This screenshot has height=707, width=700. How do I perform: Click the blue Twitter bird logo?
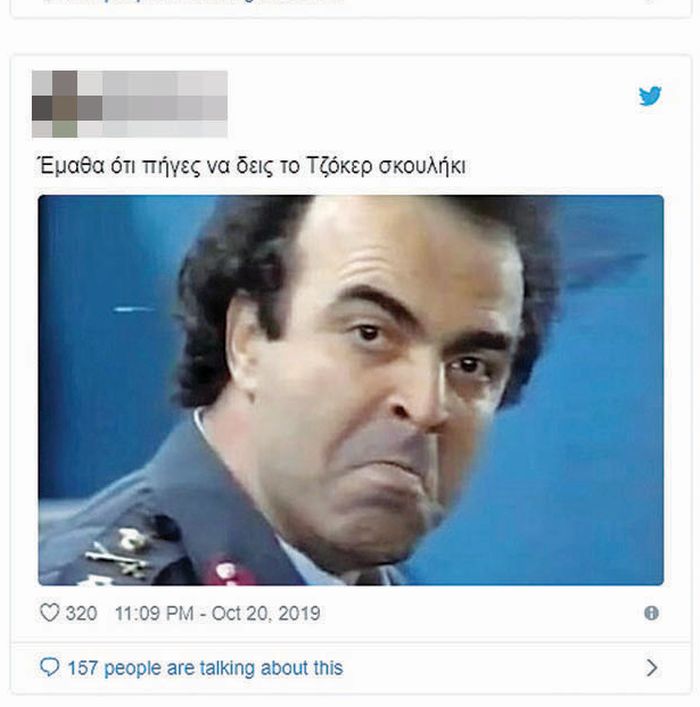(650, 96)
